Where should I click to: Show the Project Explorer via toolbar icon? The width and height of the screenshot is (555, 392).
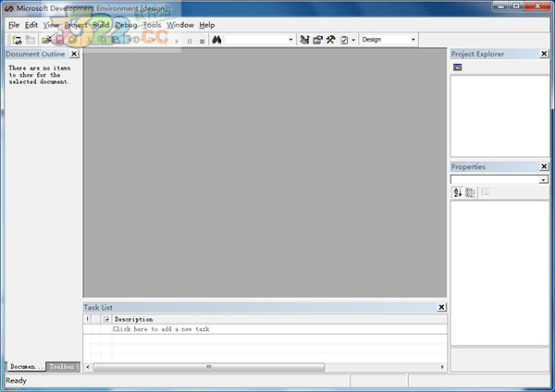(304, 40)
